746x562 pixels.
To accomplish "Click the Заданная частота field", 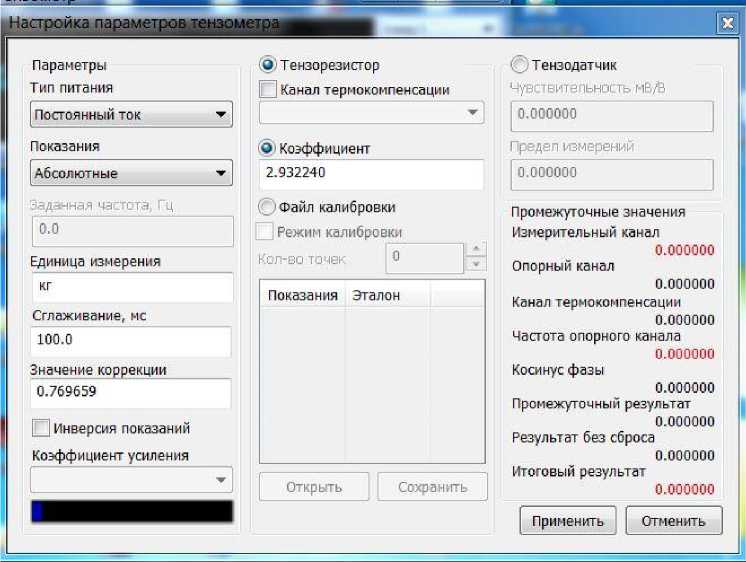I will point(133,231).
